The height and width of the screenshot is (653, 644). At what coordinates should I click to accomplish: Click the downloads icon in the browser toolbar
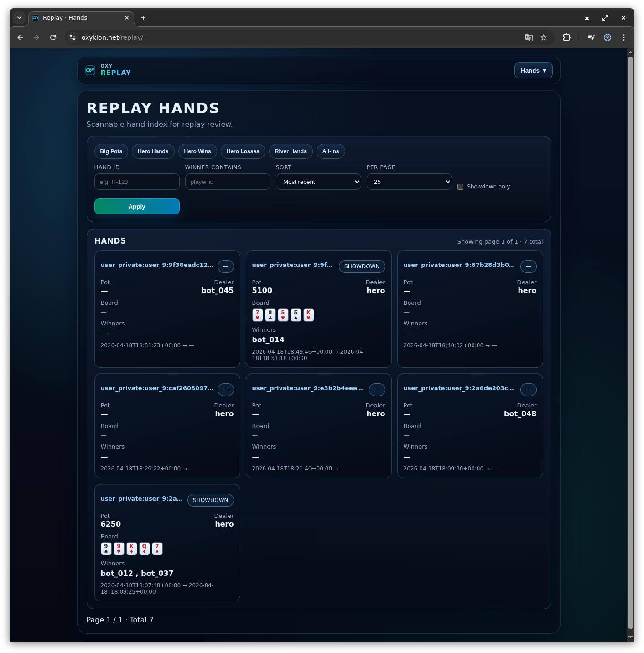point(587,18)
